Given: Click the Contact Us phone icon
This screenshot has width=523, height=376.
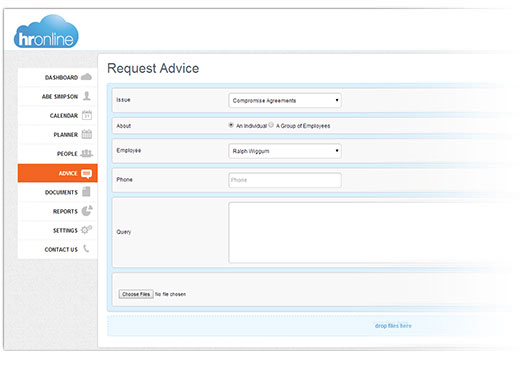Looking at the screenshot, I should click(86, 249).
